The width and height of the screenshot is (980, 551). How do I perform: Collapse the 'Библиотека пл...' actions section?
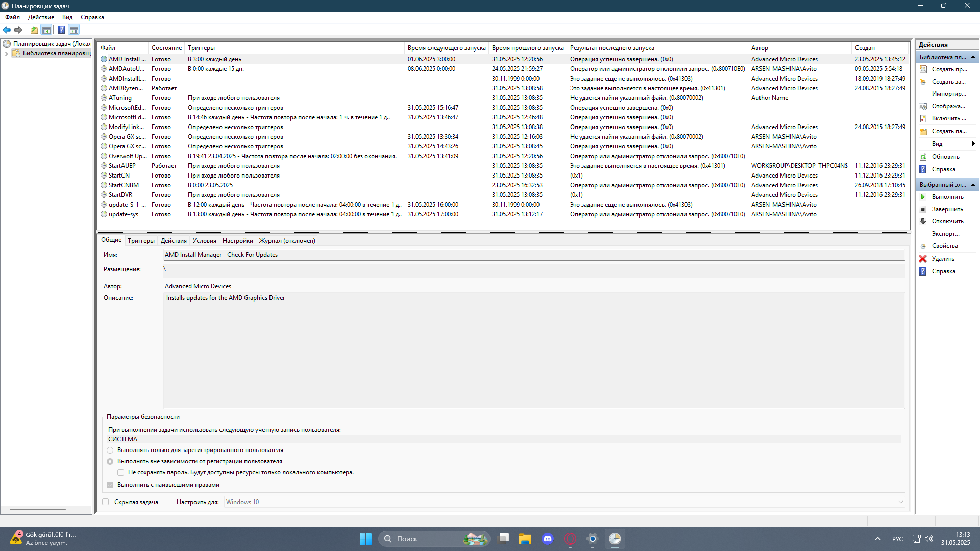pos(973,57)
